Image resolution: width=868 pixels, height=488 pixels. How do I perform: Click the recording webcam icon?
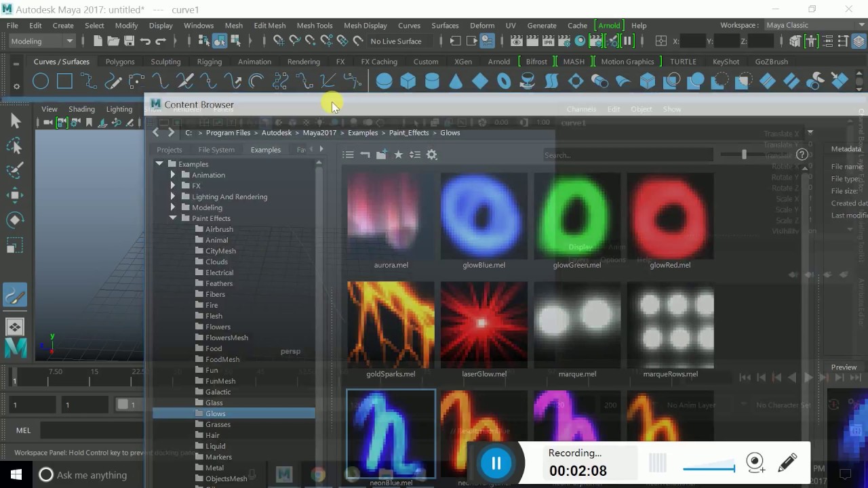click(x=755, y=463)
